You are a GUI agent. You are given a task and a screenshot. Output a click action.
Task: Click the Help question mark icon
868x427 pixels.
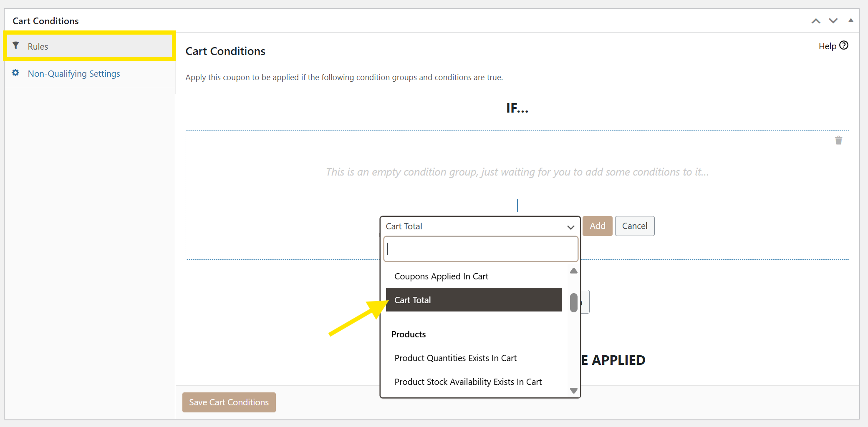(844, 45)
